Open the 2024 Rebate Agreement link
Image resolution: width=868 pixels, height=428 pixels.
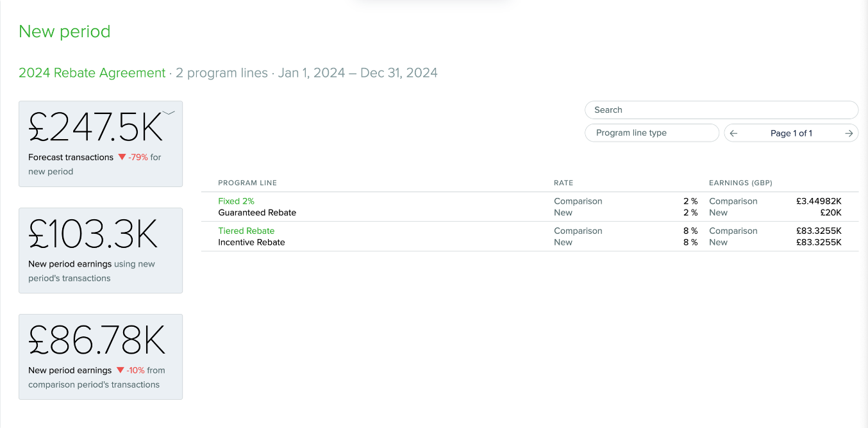[92, 73]
